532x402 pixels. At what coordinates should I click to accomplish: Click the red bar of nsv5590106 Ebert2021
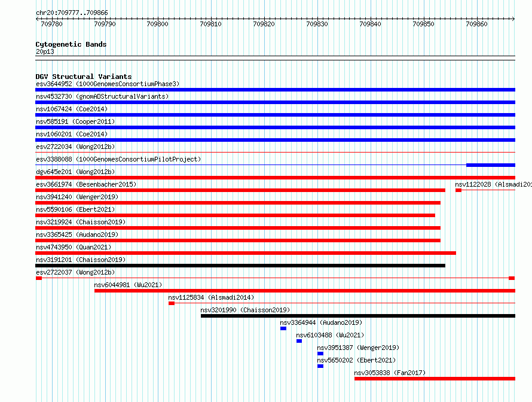(235, 215)
